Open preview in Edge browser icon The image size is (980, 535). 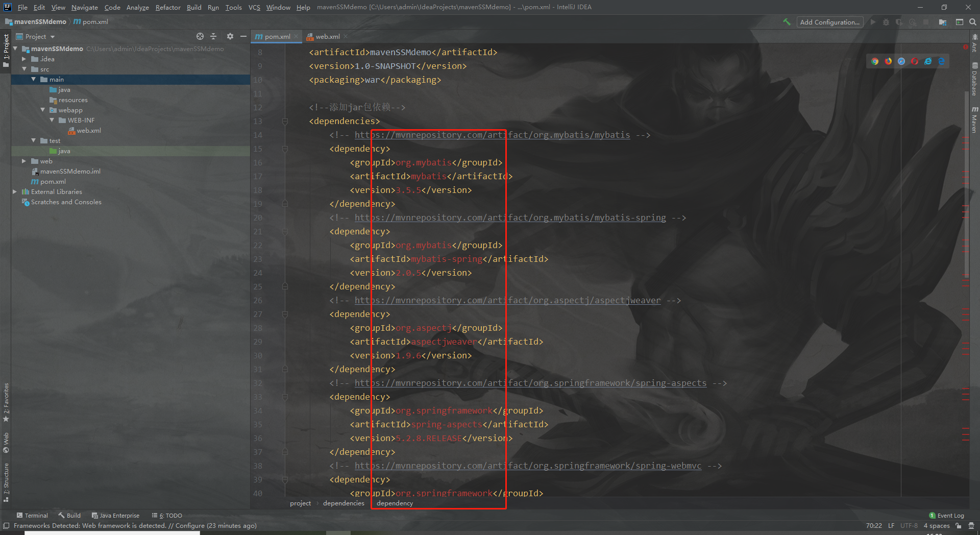tap(941, 61)
